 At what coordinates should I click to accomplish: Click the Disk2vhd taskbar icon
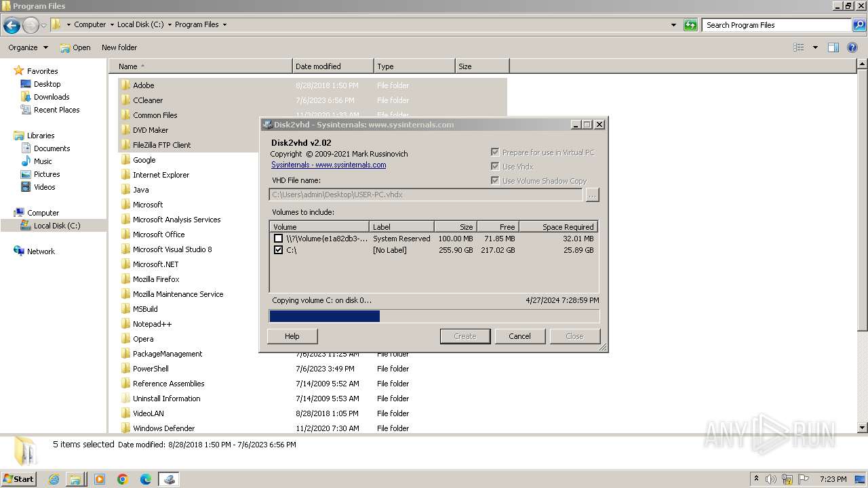click(169, 479)
